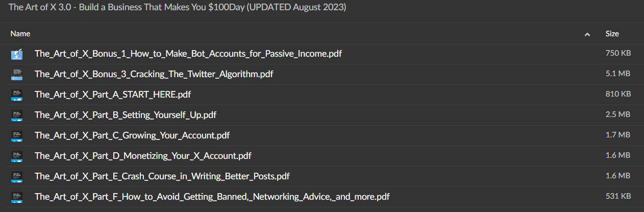Image resolution: width=644 pixels, height=212 pixels.
Task: Select the Bonus 3 Cracking The Twitter Algorithm file name
Action: coord(154,74)
